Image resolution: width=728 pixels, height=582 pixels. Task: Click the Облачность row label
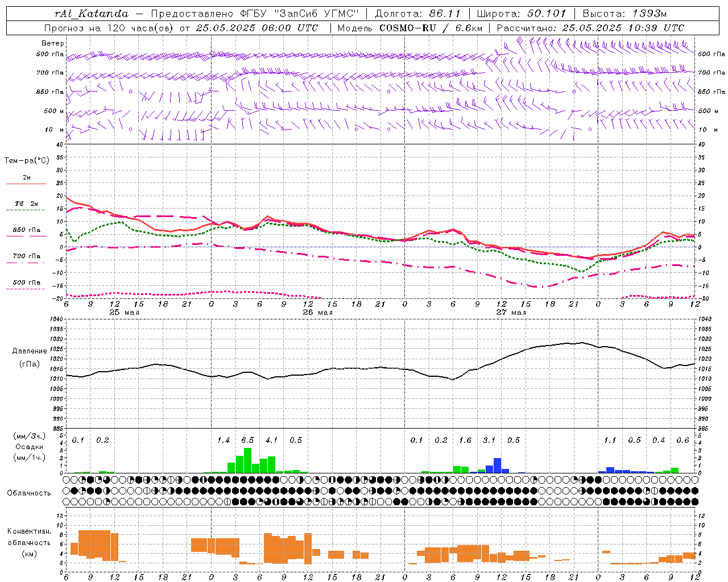click(x=29, y=493)
